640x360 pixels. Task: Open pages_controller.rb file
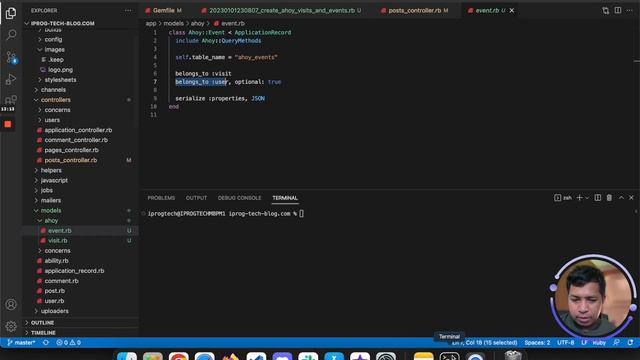(x=71, y=150)
